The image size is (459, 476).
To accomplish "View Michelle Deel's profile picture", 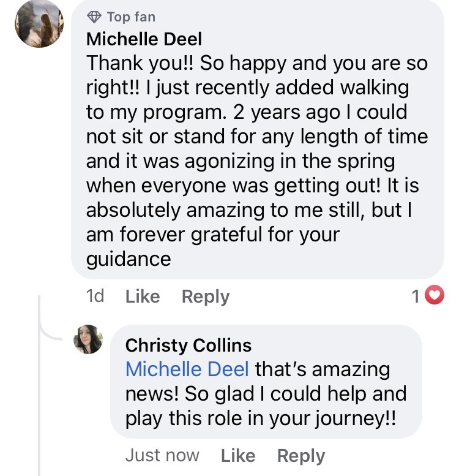I will (39, 23).
